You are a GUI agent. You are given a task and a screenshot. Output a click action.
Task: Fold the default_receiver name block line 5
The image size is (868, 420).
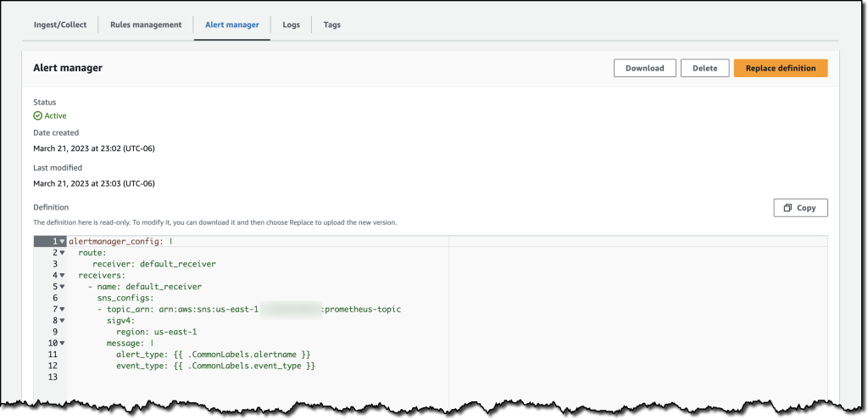(62, 287)
